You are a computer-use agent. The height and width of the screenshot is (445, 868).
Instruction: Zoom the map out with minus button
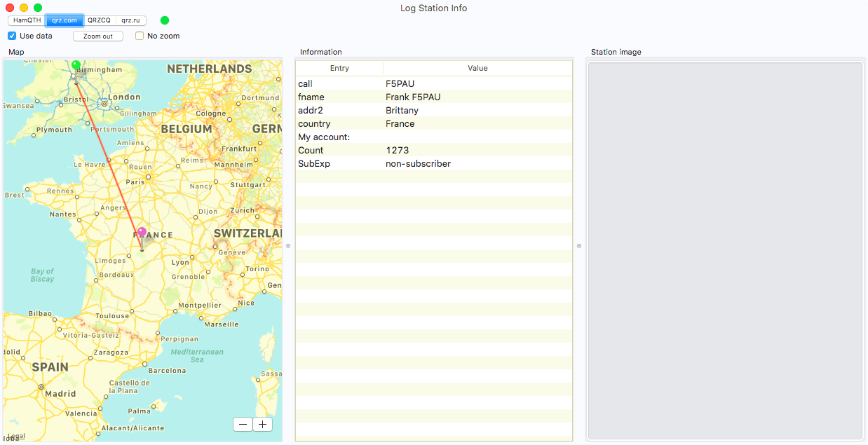click(x=243, y=424)
